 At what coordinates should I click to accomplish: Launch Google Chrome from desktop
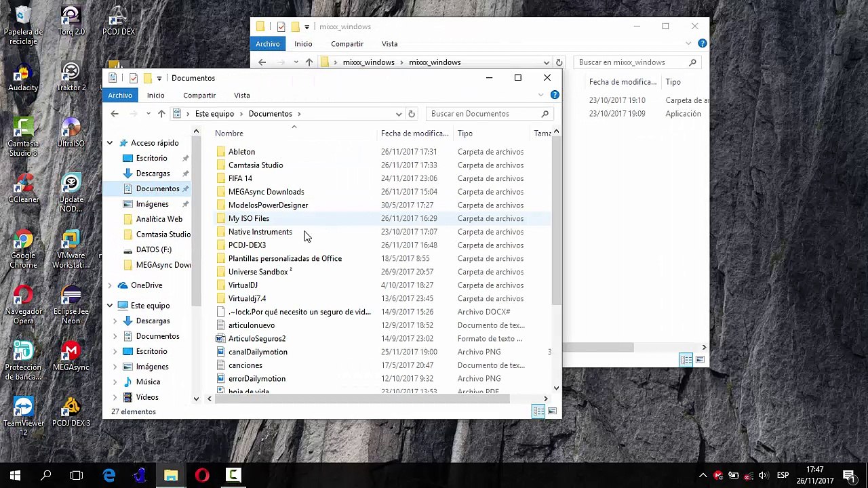[23, 249]
